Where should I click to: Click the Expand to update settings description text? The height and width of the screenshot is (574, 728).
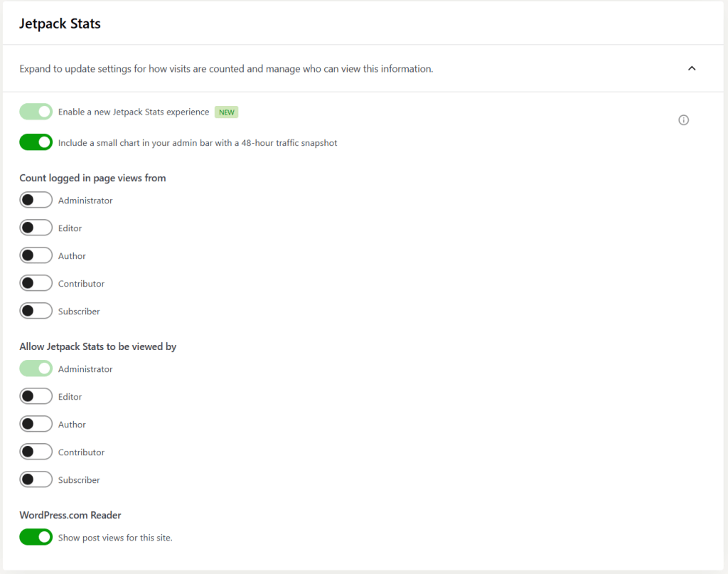[226, 69]
